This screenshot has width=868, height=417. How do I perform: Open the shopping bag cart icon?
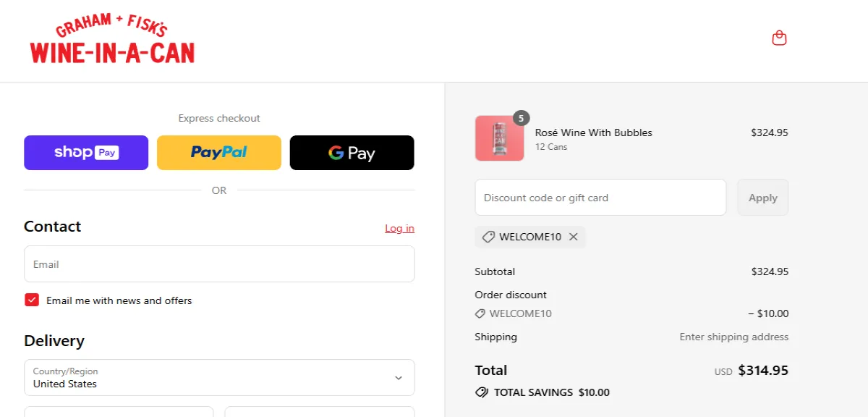[779, 37]
